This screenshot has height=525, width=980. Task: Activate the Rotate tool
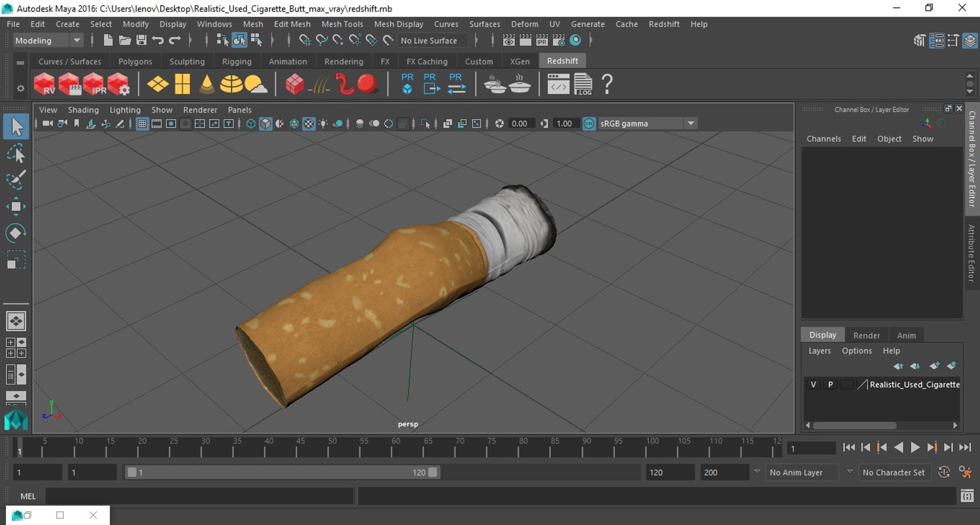(16, 233)
